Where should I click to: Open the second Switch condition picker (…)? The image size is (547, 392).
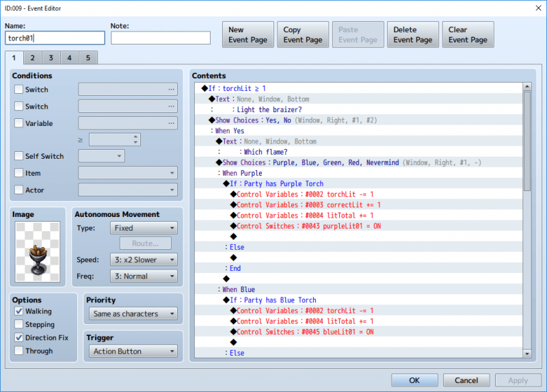171,106
